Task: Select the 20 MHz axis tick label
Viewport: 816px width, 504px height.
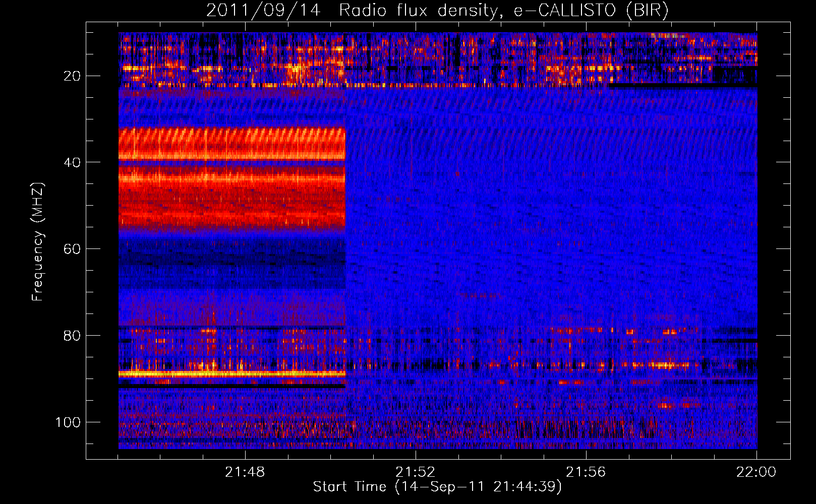Action: tap(73, 76)
